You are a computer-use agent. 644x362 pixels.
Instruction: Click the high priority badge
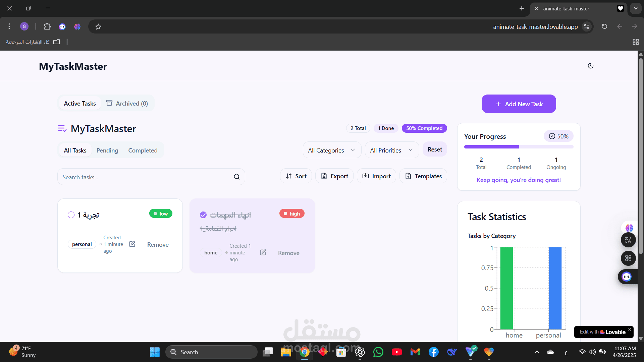pyautogui.click(x=292, y=214)
